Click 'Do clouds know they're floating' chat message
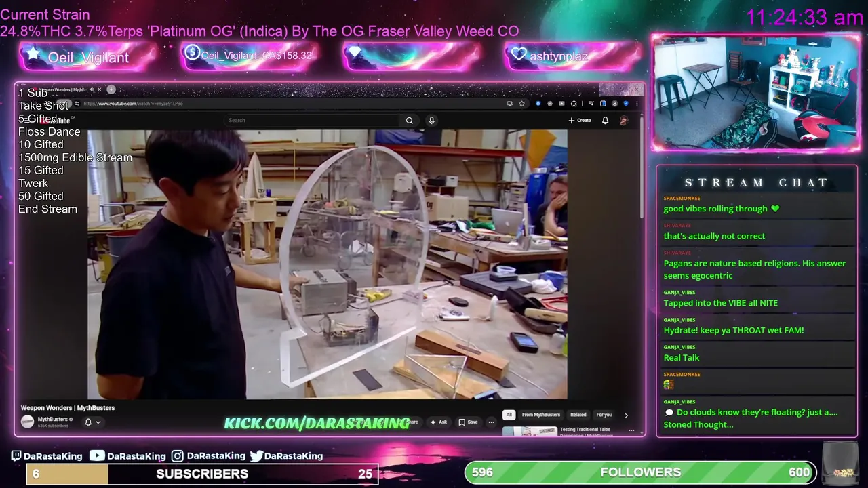Screen dimensions: 868x488 click(751, 418)
